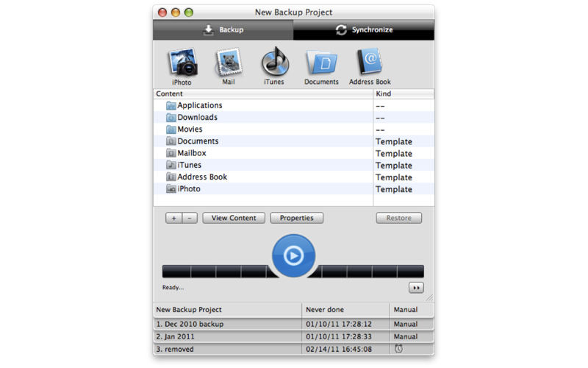This screenshot has width=588, height=368.
Task: Switch to the Backup tab
Action: click(223, 30)
